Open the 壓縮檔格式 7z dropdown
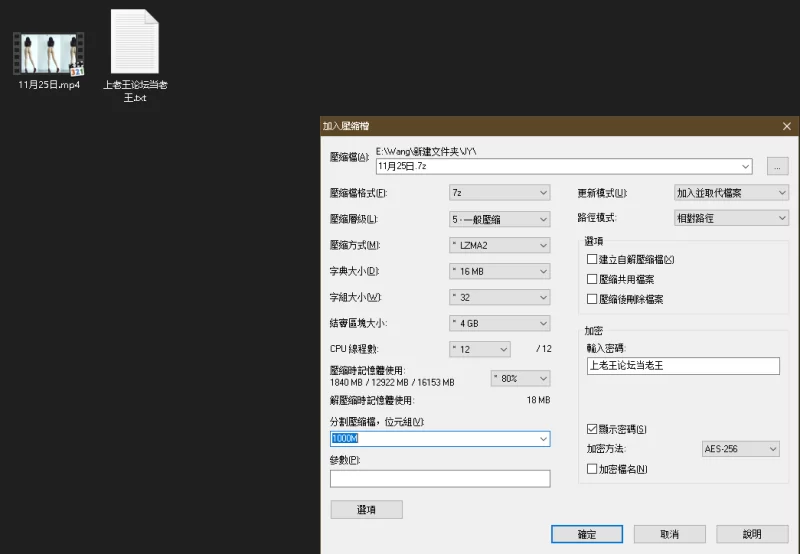 pos(499,192)
